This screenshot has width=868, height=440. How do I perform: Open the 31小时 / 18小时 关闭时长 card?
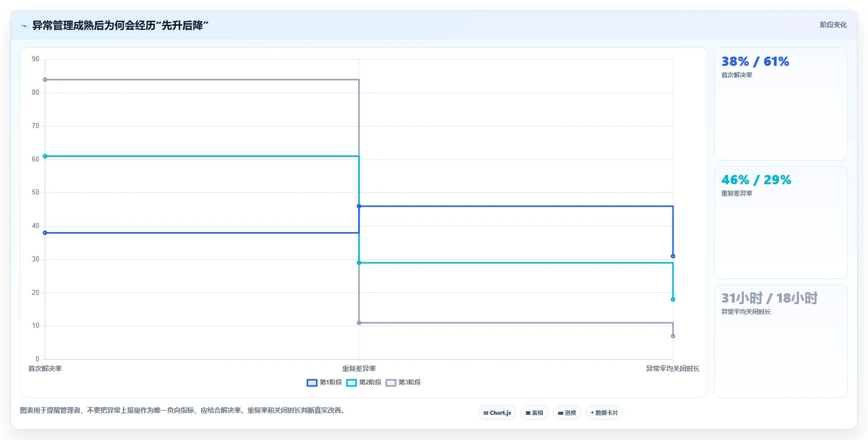coord(781,341)
